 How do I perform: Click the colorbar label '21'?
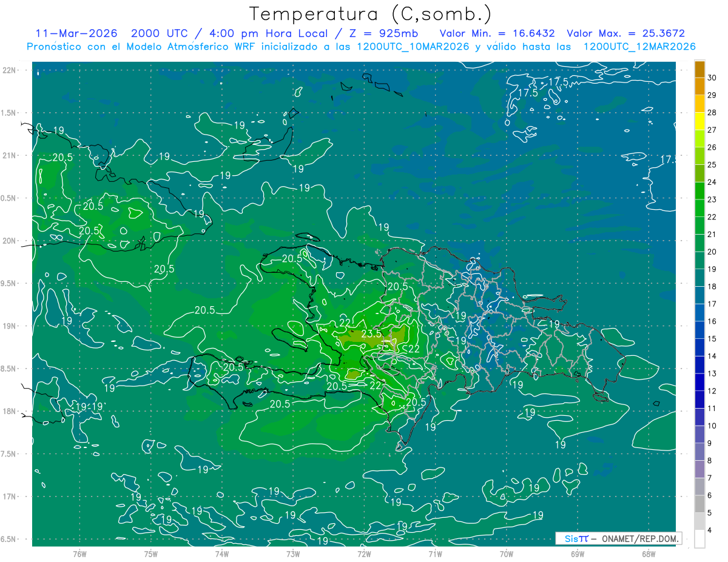pos(712,234)
